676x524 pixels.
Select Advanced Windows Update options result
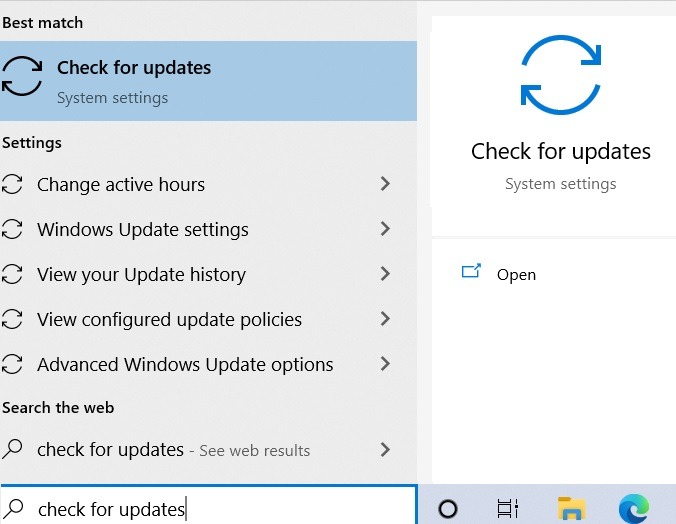pyautogui.click(x=208, y=364)
